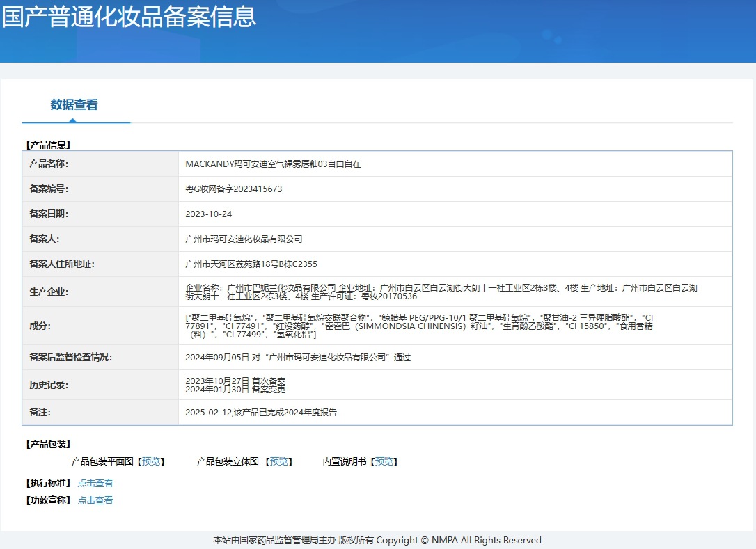Click the 生产企业 details text
Viewport: 756px width, 549px height.
(441, 292)
